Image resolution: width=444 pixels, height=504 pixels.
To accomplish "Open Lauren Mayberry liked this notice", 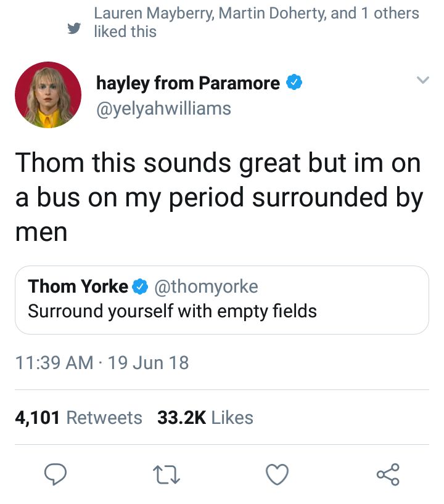I will click(x=257, y=22).
